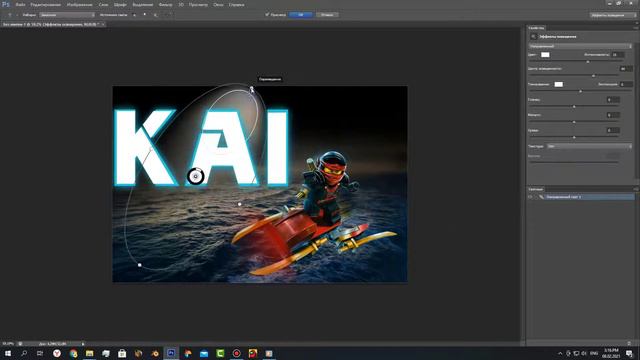Open the light type dropdown in Properties

click(x=580, y=46)
